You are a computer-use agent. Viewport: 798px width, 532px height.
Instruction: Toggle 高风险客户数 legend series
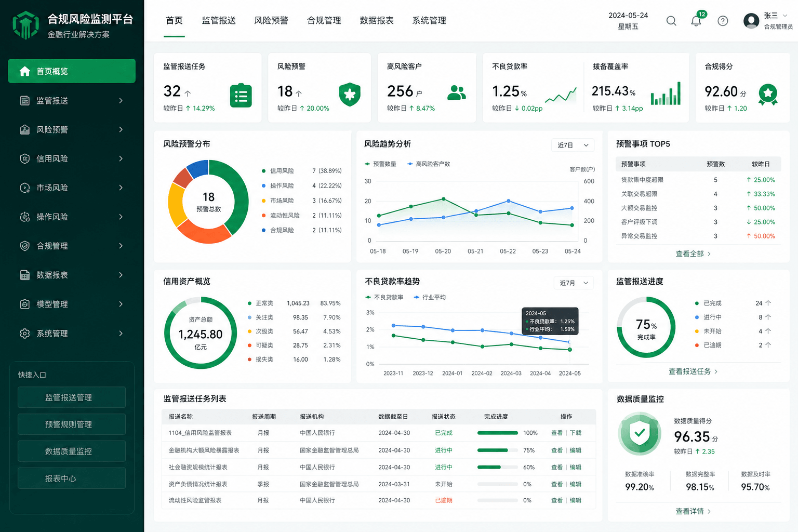pyautogui.click(x=429, y=164)
